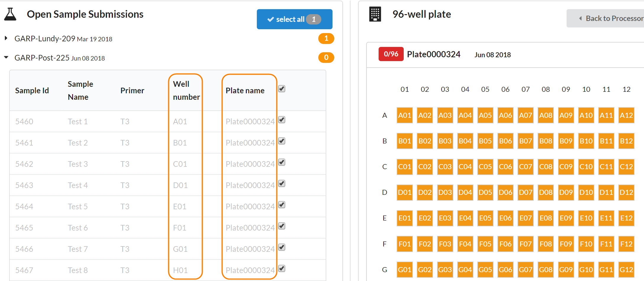Click the flask icon beside Open Sample Submissions

coord(10,14)
